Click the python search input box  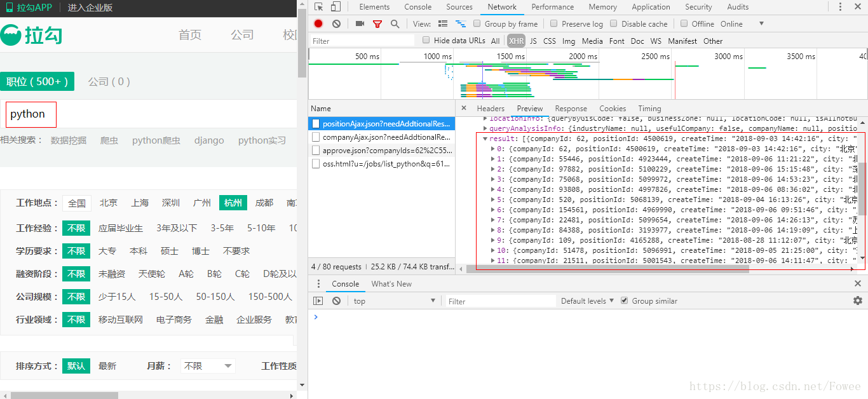pos(31,114)
